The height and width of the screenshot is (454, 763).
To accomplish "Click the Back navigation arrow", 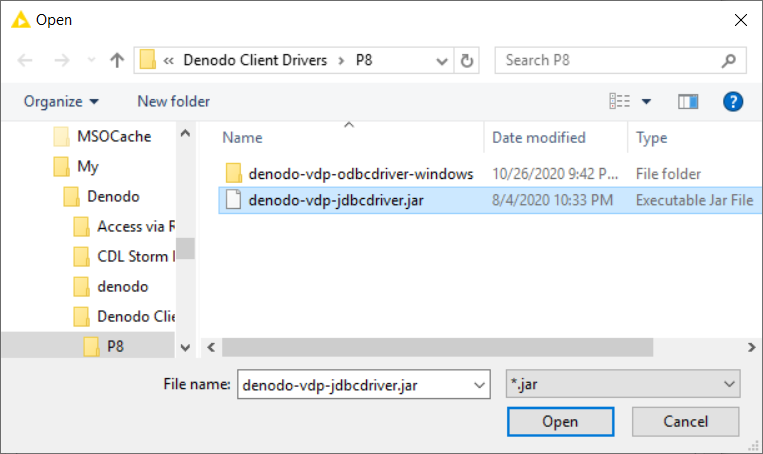I will coord(25,60).
